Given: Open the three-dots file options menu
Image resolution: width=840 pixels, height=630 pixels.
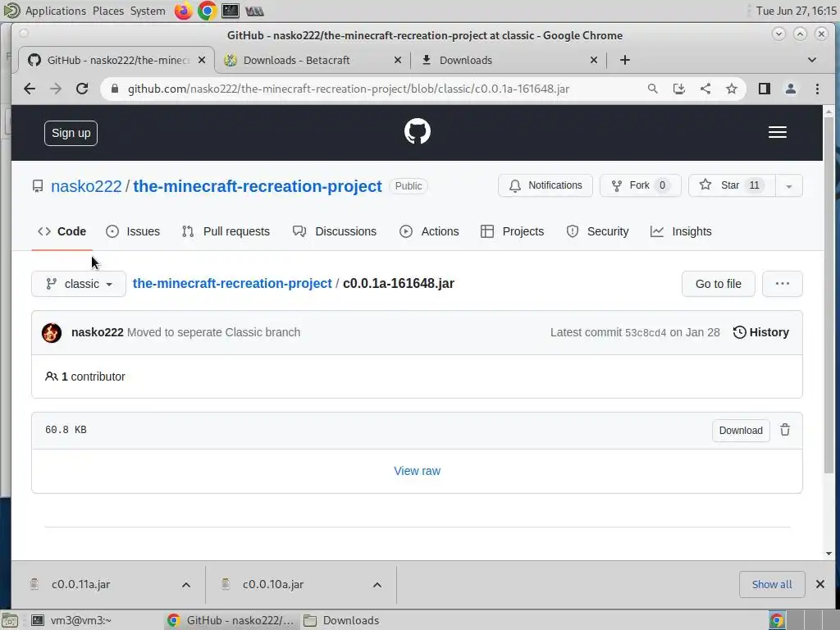Looking at the screenshot, I should click(782, 284).
